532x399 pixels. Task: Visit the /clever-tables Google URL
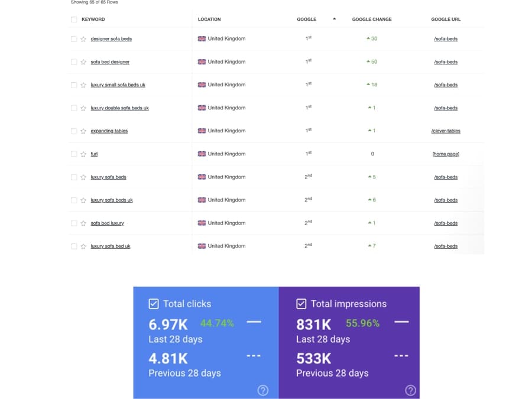coord(446,131)
